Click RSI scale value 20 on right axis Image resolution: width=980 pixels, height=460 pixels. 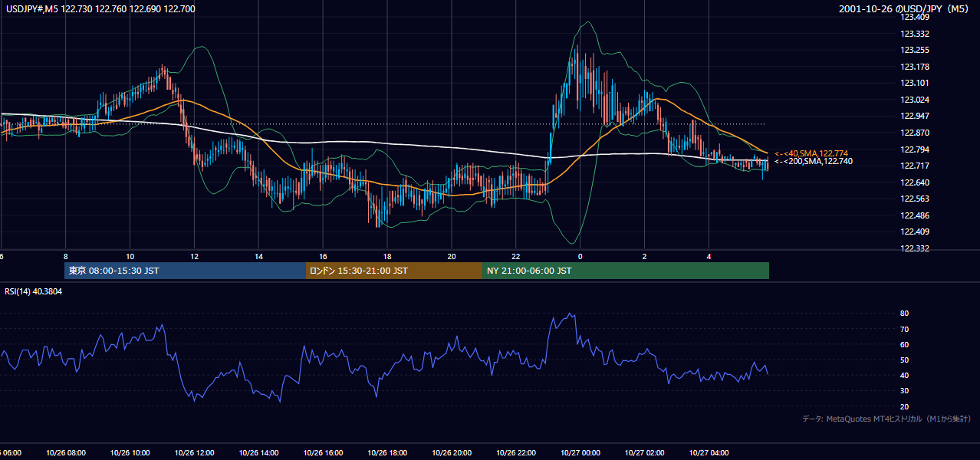click(x=905, y=406)
